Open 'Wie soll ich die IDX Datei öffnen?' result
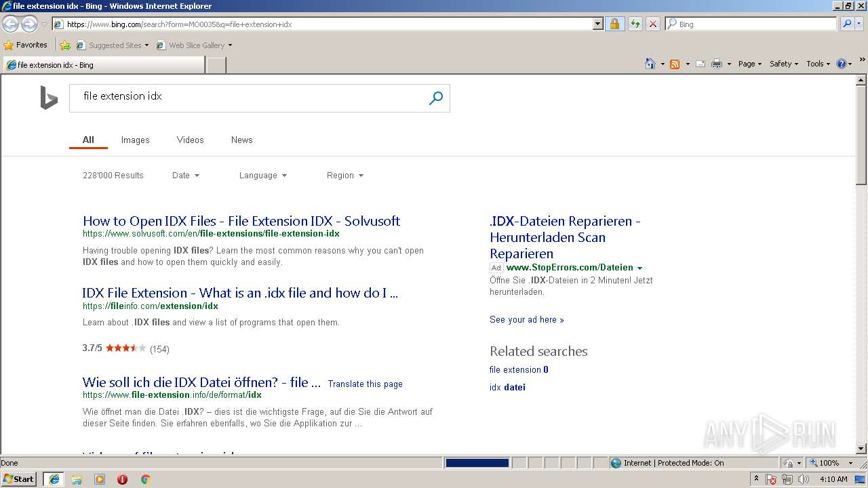The height and width of the screenshot is (488, 868). click(201, 382)
